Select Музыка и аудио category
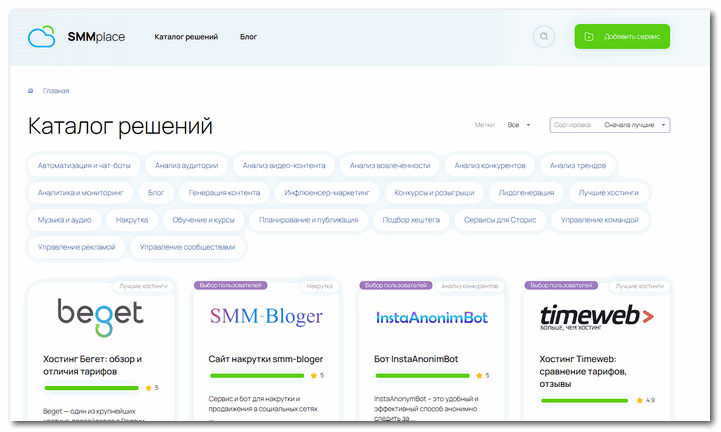The width and height of the screenshot is (721, 432). pyautogui.click(x=64, y=219)
